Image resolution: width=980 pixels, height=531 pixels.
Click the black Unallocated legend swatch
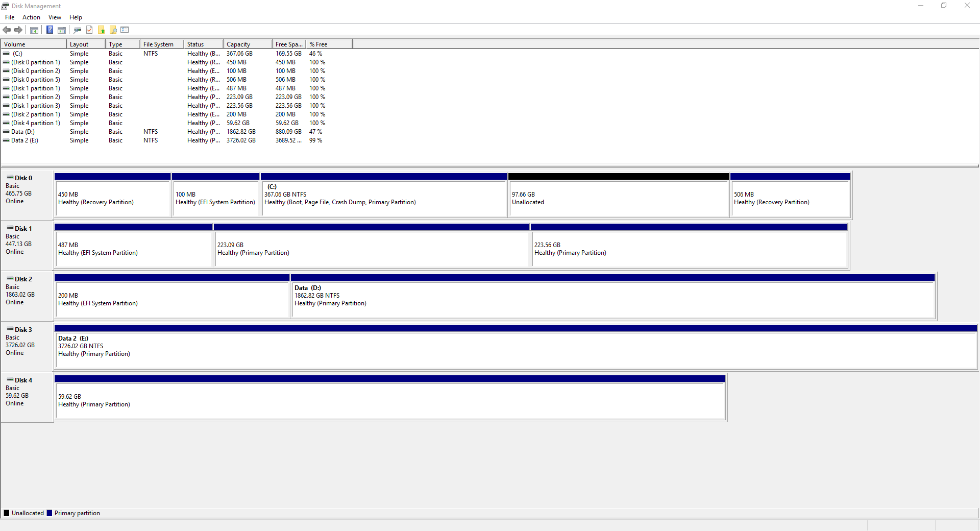point(7,513)
